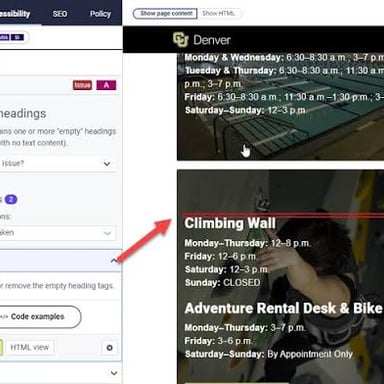Click the purple A conformance badge

pyautogui.click(x=106, y=85)
